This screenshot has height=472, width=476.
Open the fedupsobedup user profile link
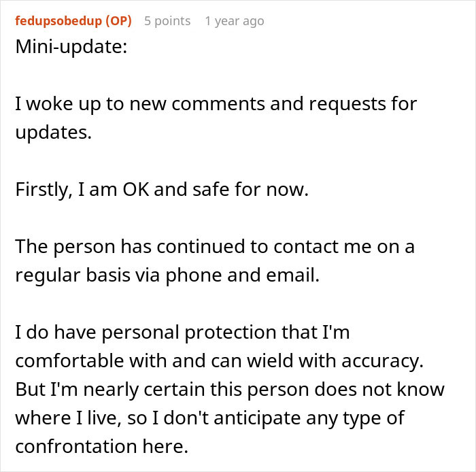(57, 20)
